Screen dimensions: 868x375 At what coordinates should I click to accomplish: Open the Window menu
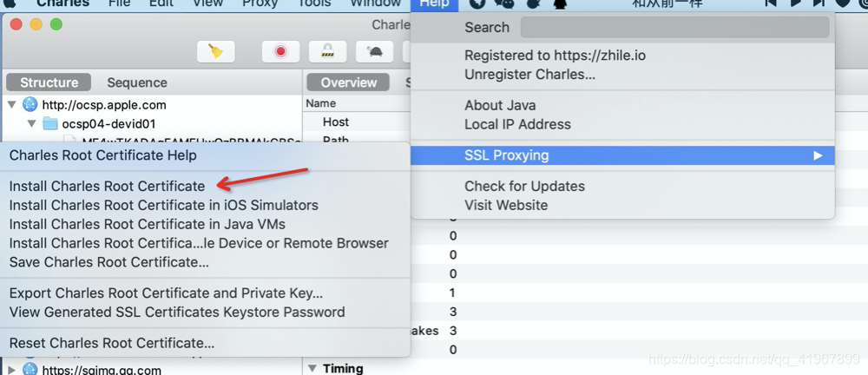point(375,3)
